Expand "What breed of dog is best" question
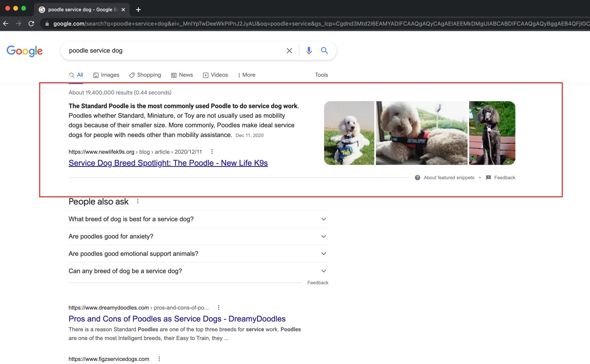The height and width of the screenshot is (364, 590). [323, 219]
